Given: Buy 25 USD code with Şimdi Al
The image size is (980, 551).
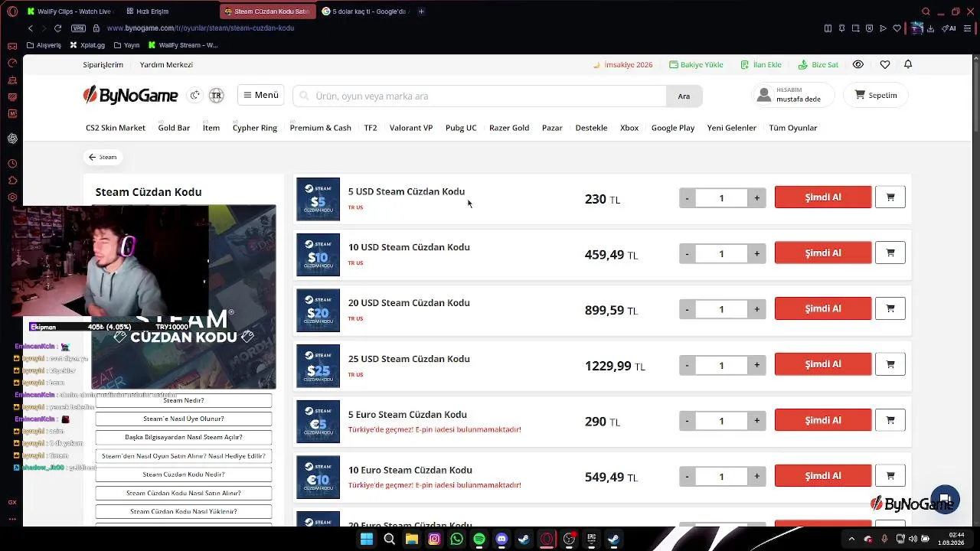Looking at the screenshot, I should click(x=823, y=364).
